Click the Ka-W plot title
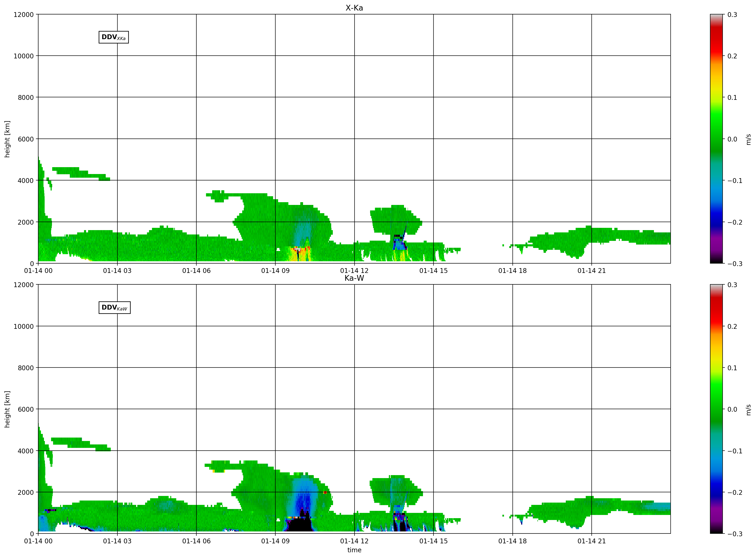756x558 pixels. point(354,278)
